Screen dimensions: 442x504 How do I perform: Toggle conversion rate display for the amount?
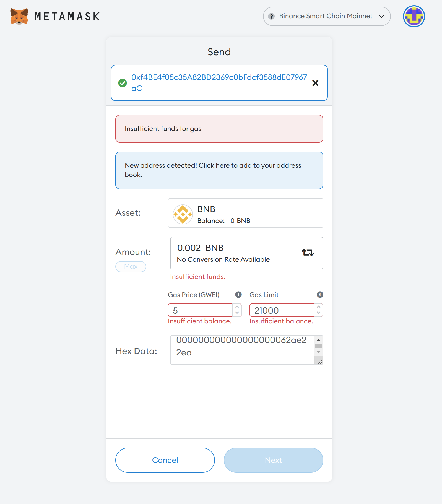(x=308, y=252)
